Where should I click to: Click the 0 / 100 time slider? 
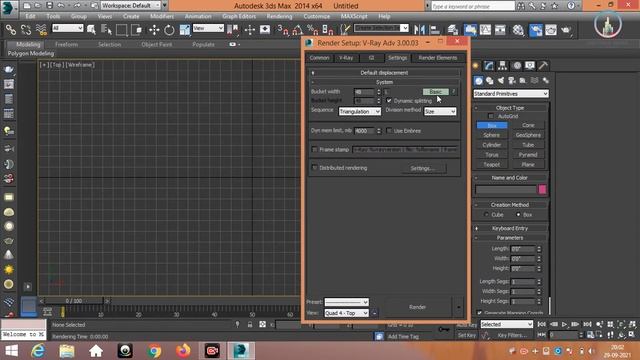pyautogui.click(x=74, y=301)
